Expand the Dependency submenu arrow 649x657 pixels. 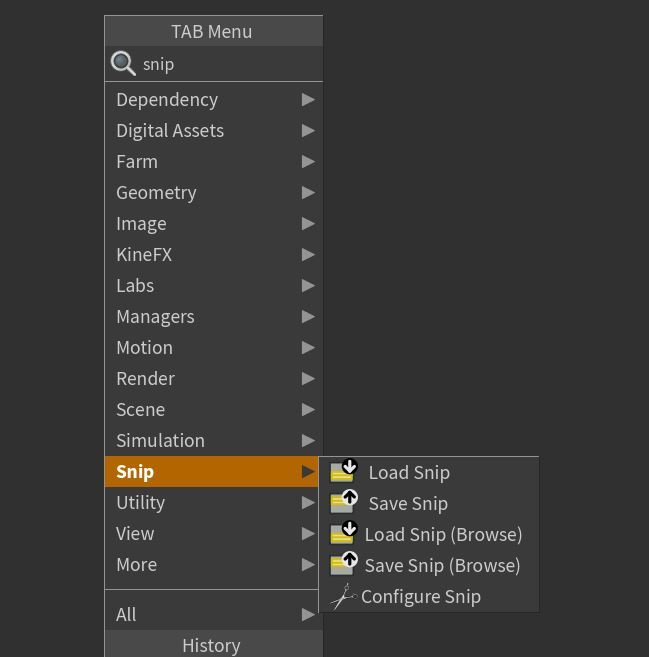point(308,100)
